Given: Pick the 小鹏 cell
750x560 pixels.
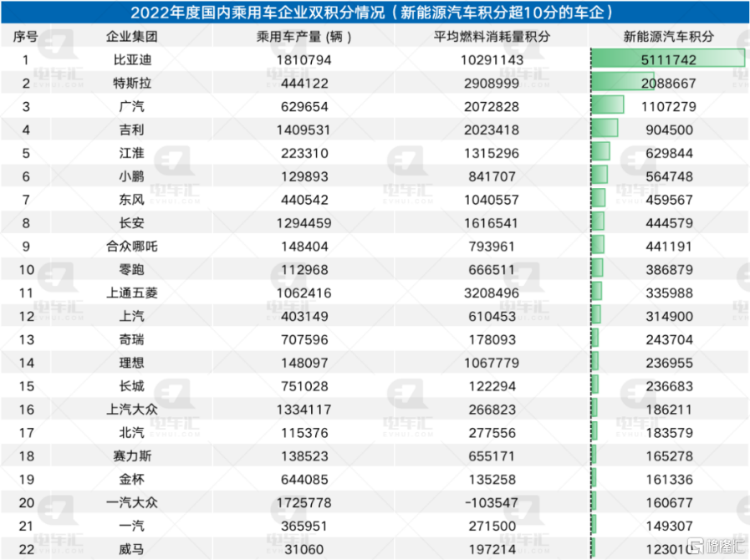Looking at the screenshot, I should click(132, 176).
